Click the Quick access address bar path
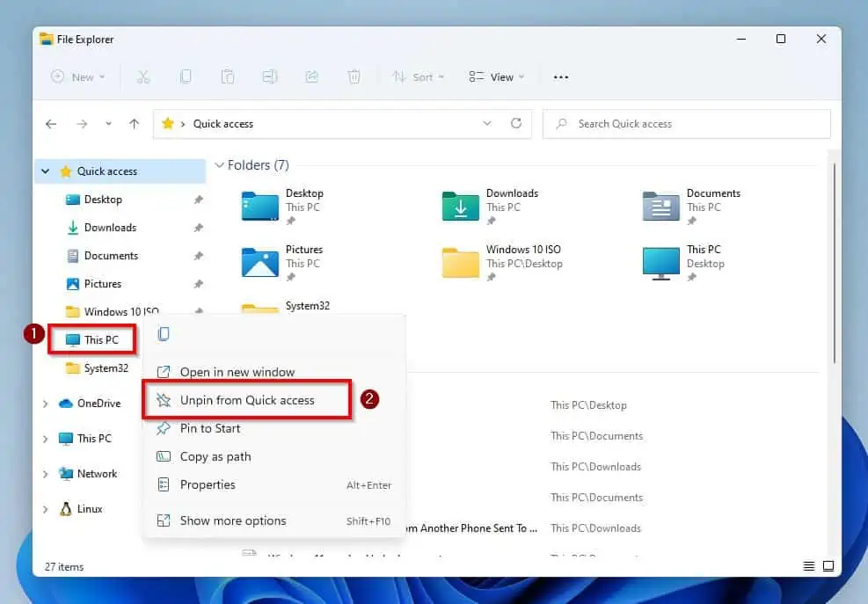 point(223,124)
